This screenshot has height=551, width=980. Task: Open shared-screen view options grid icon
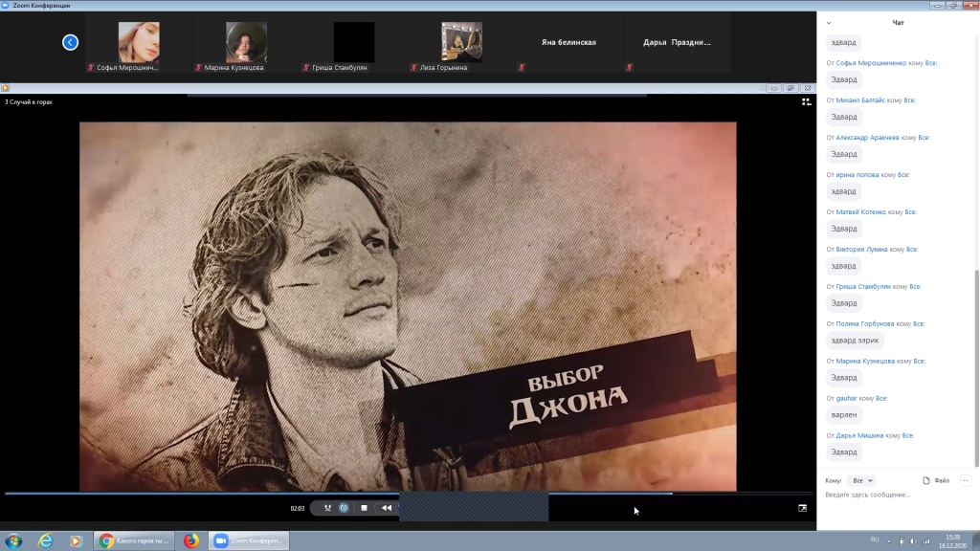[806, 101]
